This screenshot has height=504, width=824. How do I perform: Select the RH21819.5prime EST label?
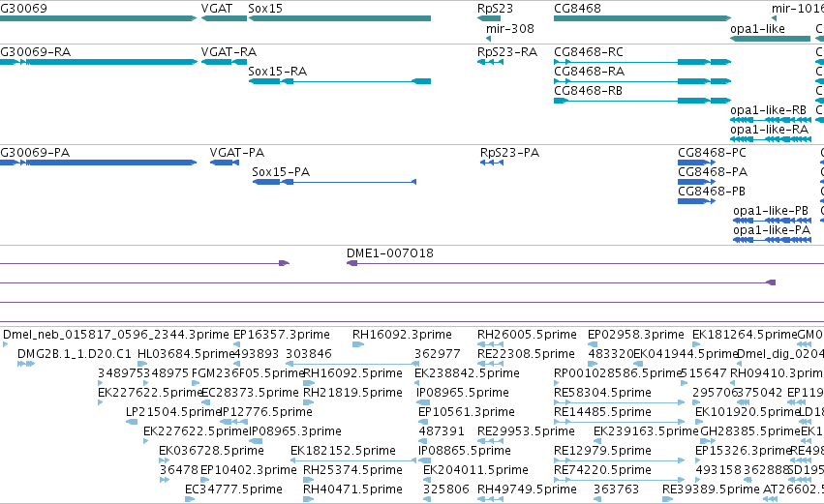pos(353,393)
